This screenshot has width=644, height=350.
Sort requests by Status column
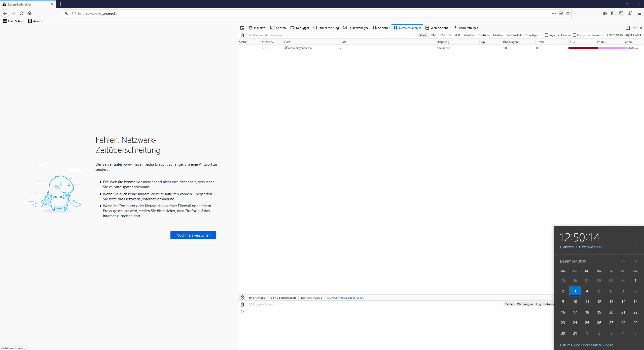[x=249, y=42]
